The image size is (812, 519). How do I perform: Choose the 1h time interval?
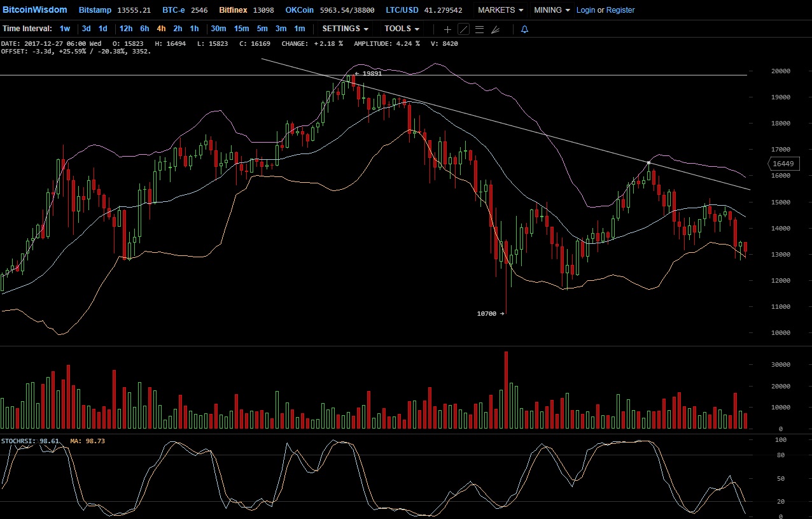tap(194, 29)
